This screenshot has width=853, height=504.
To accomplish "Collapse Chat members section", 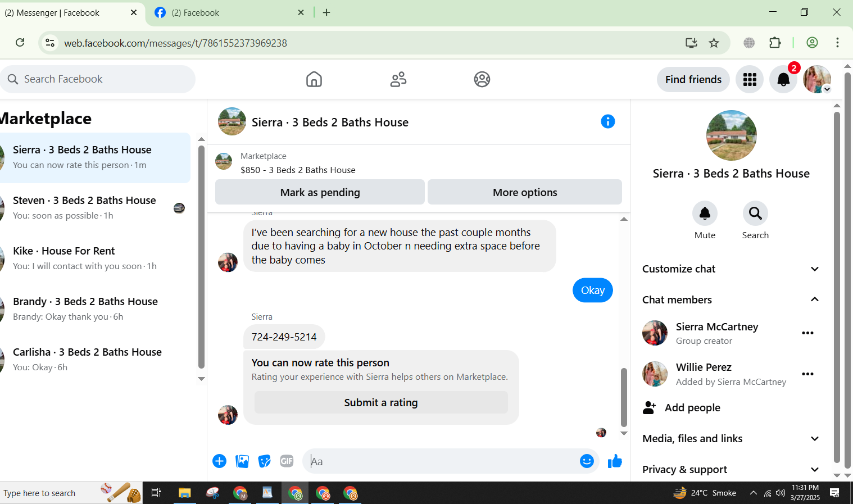I will (x=731, y=300).
